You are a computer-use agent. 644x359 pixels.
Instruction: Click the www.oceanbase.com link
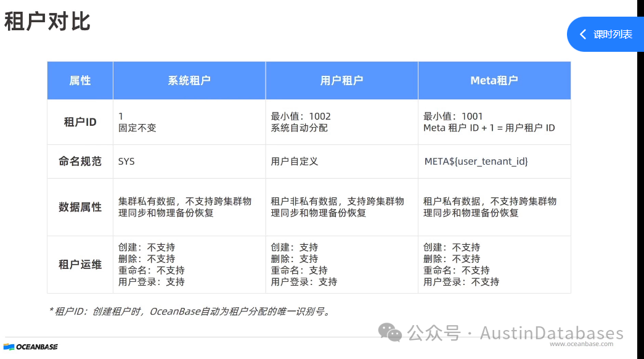(x=581, y=344)
